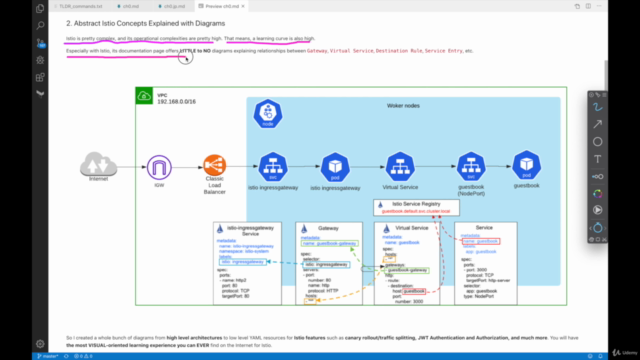Click the show source icon at top right
Screen dimensions: 640x360
tap(577, 6)
